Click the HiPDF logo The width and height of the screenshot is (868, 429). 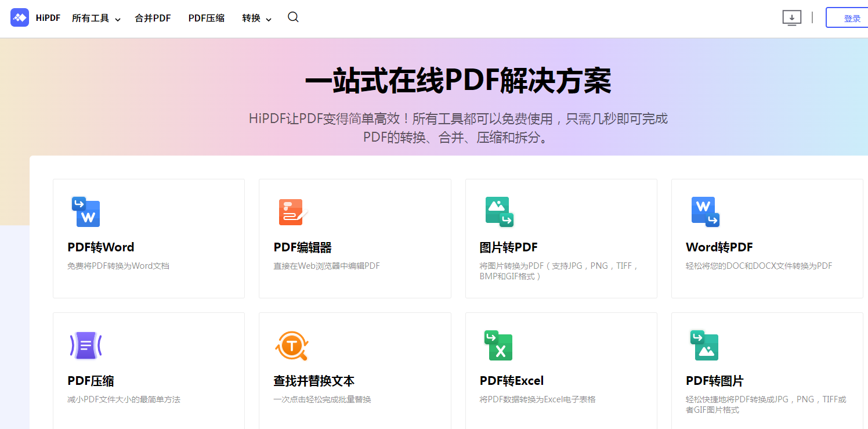pyautogui.click(x=36, y=17)
